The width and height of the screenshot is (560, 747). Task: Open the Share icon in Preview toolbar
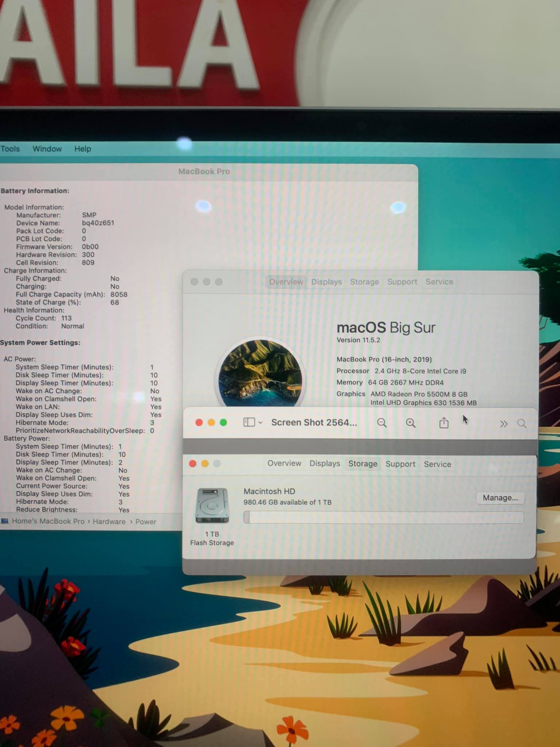point(444,423)
